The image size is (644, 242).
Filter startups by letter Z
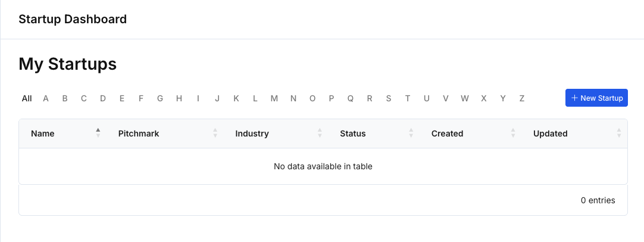pyautogui.click(x=522, y=98)
